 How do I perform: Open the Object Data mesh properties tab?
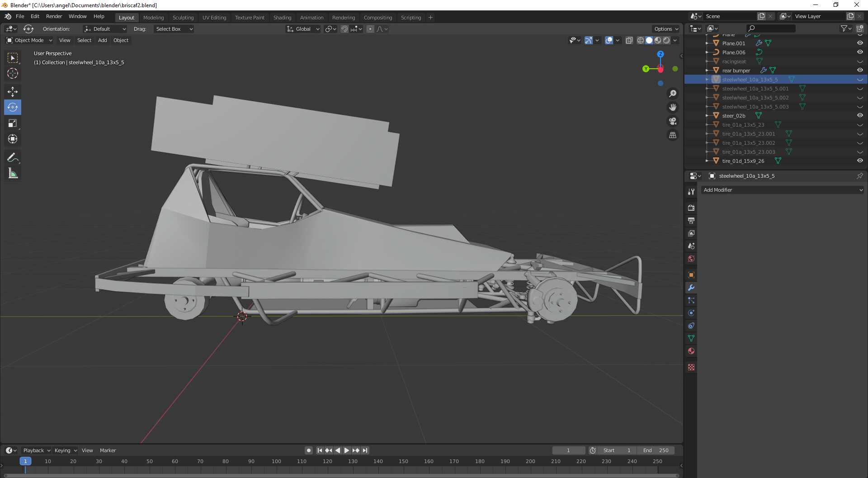tap(691, 338)
